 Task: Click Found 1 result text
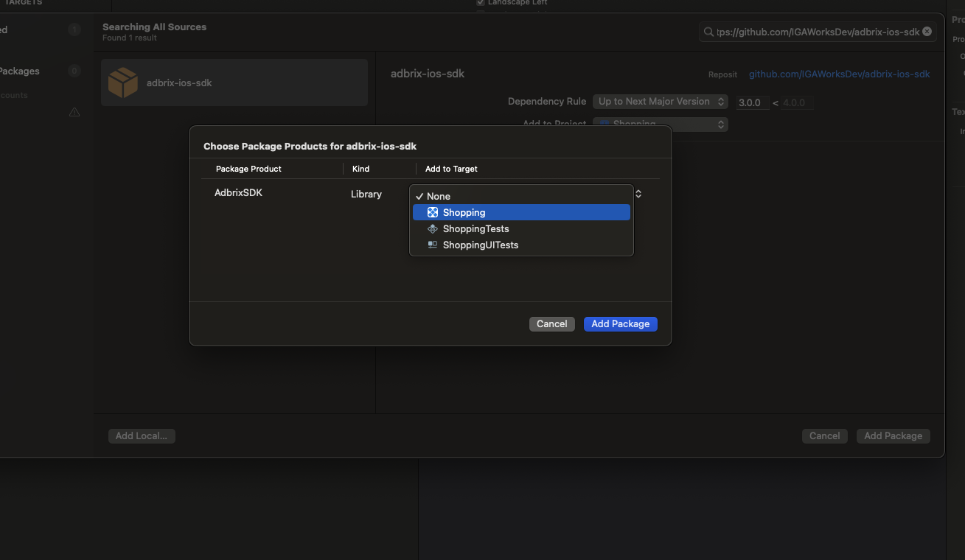(130, 38)
